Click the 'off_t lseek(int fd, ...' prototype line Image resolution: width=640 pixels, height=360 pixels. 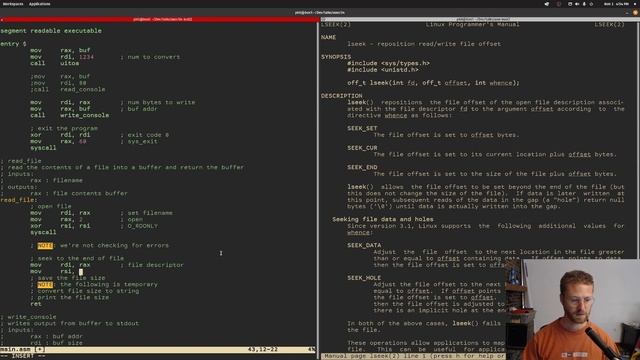433,83
